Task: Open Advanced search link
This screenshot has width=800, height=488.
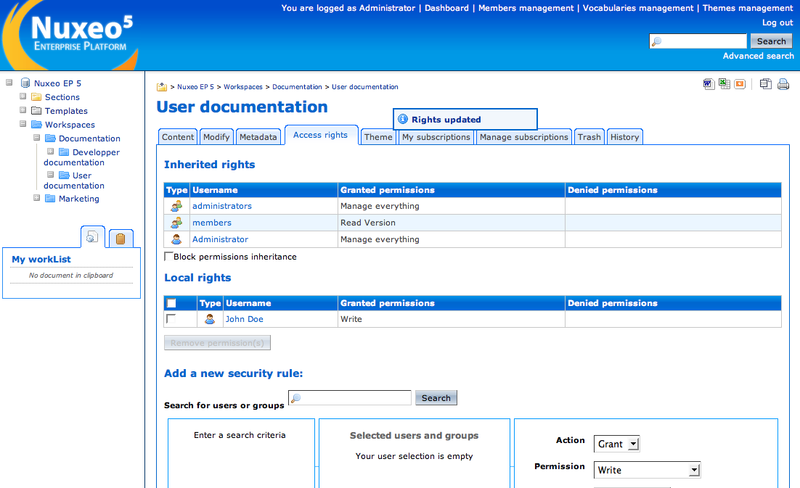Action: (758, 56)
